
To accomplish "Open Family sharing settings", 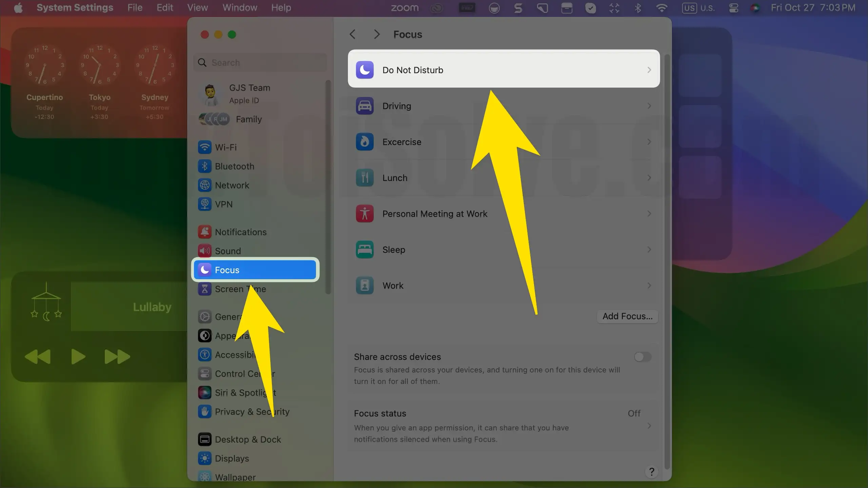I will point(255,119).
